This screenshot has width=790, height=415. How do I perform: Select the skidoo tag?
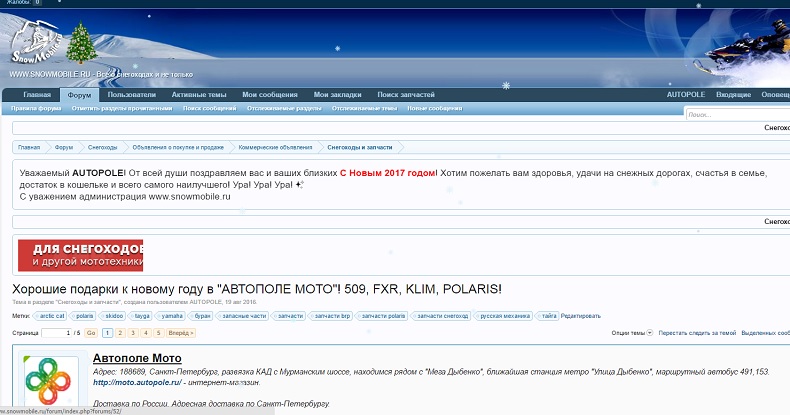(112, 316)
